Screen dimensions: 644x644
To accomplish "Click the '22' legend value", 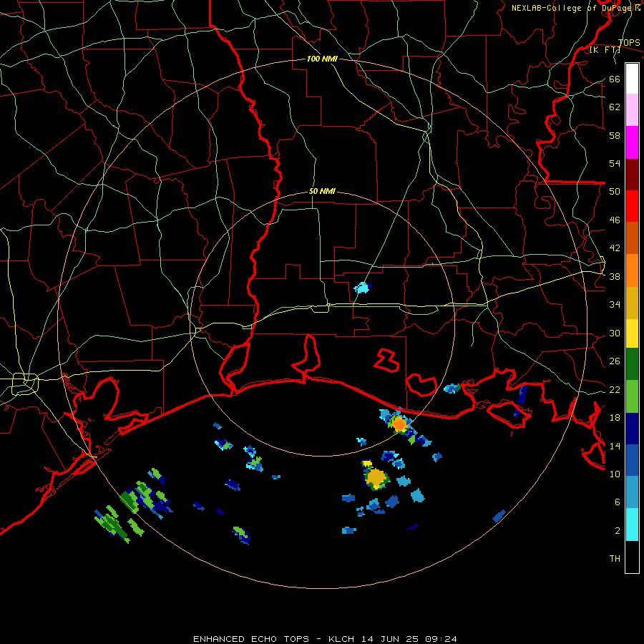I will pyautogui.click(x=615, y=389).
